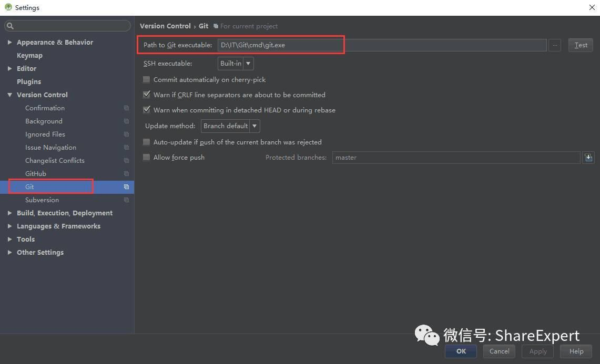The image size is (600, 364).
Task: Click the project-level icon in the Git row
Action: tap(126, 187)
